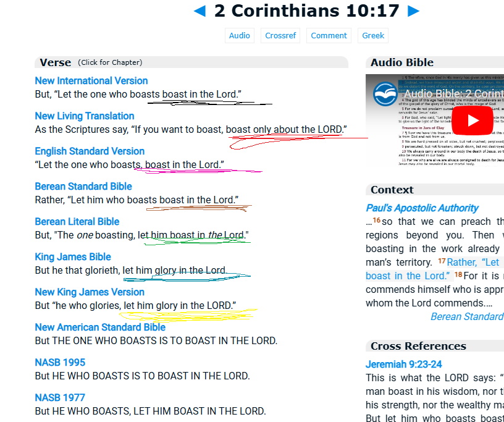Open the NASB 1995 translation

pos(60,362)
